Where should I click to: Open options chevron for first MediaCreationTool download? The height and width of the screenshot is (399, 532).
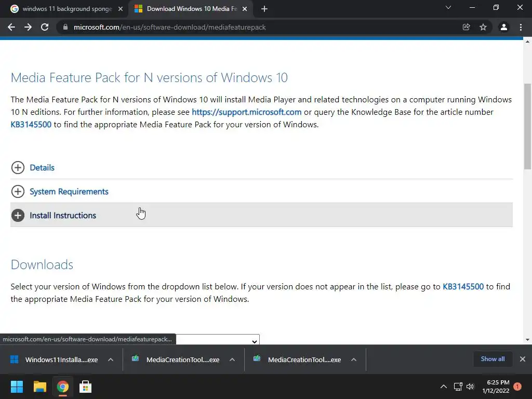coord(232,360)
